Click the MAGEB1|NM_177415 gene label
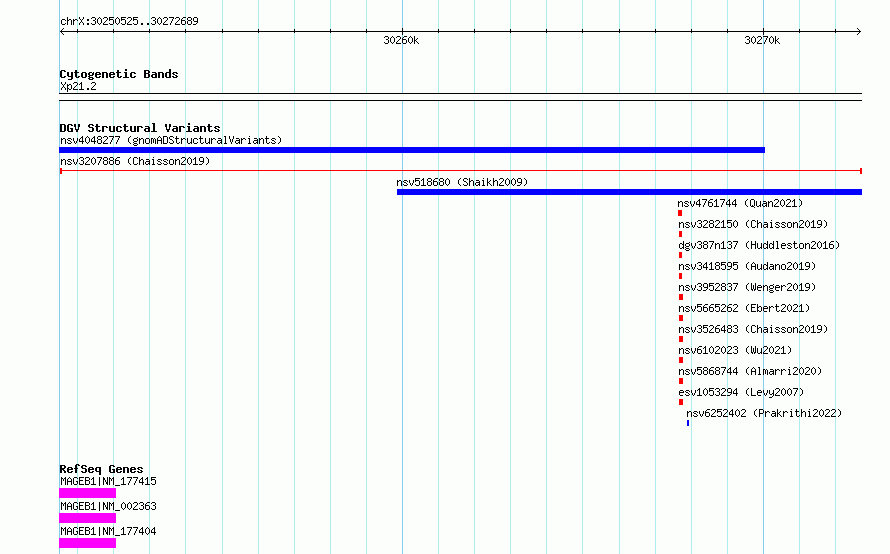This screenshot has height=554, width=890. 108,481
